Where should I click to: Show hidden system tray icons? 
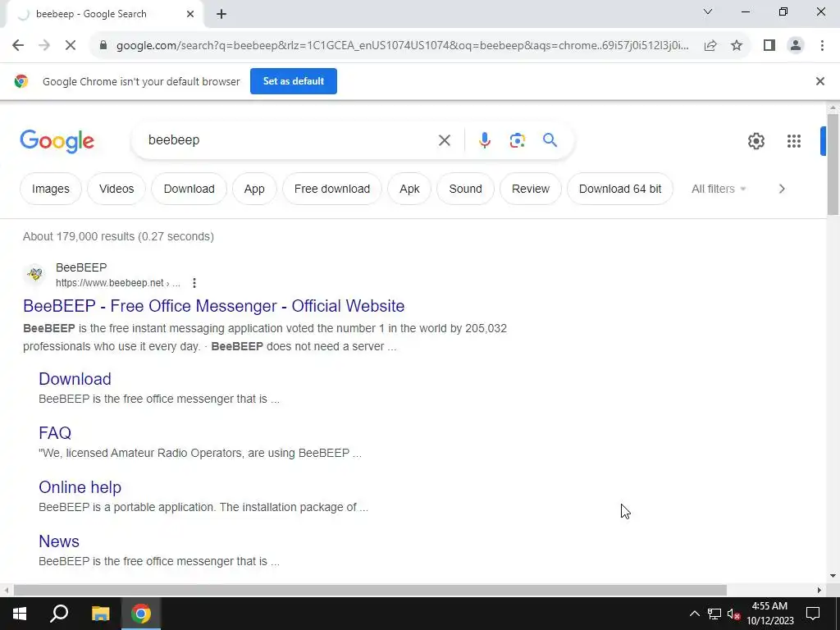694,614
